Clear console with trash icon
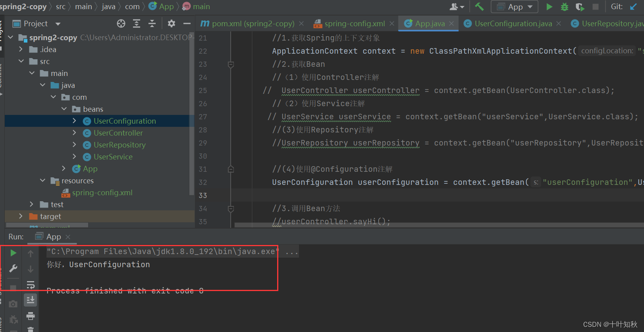Image resolution: width=644 pixels, height=332 pixels. tap(31, 329)
